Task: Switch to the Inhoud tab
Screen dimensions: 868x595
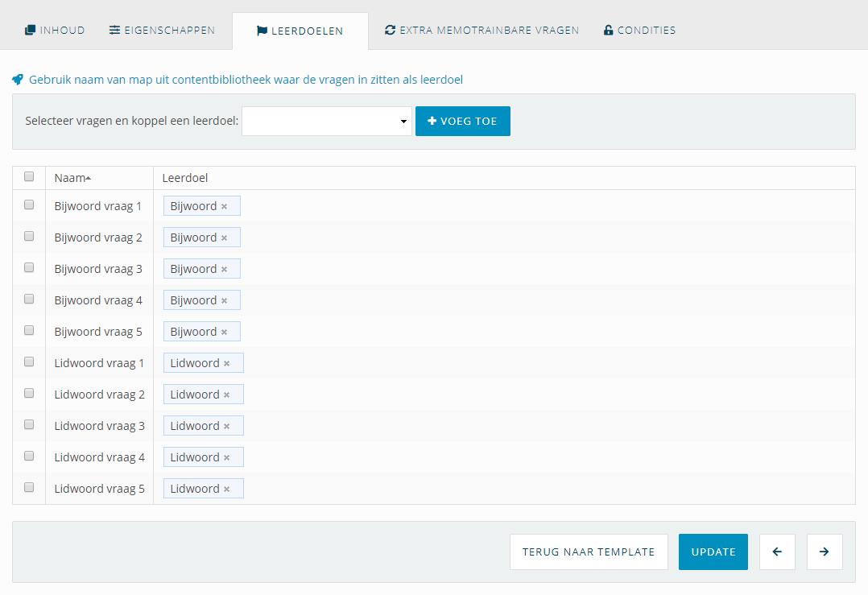Action: coord(55,31)
